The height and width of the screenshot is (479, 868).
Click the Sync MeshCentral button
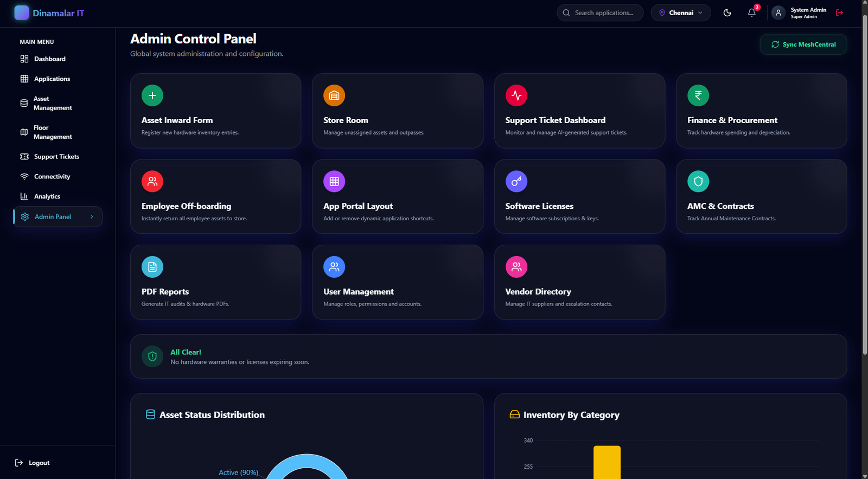(803, 44)
